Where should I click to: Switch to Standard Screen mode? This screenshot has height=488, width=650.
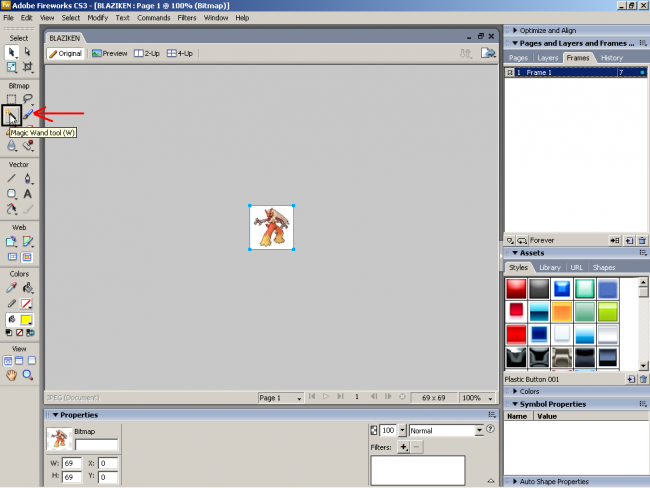tap(8, 361)
